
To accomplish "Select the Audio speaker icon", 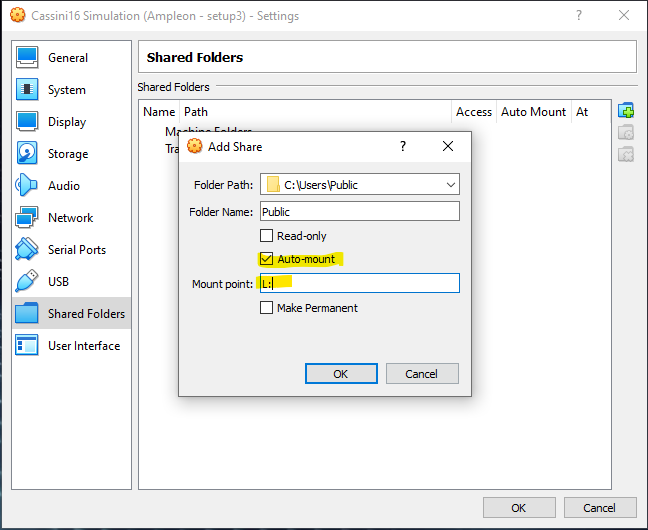I will pos(27,185).
